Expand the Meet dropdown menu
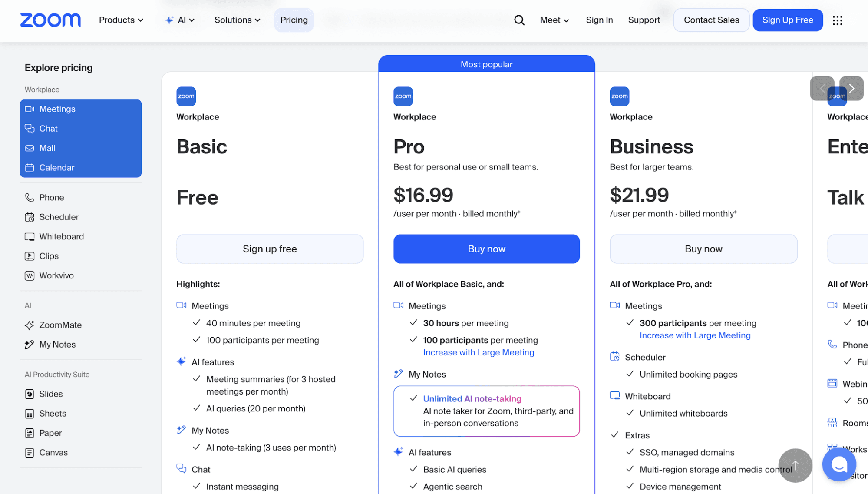Viewport: 868px width, 494px height. (554, 20)
